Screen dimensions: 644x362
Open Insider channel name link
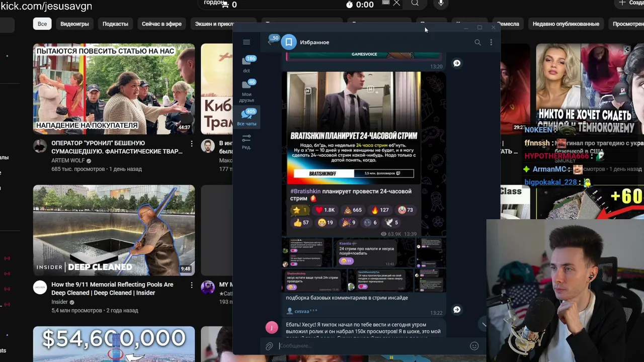(x=59, y=302)
